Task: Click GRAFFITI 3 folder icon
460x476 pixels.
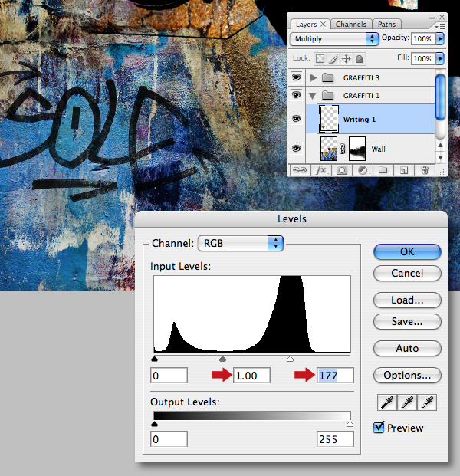Action: [x=327, y=77]
